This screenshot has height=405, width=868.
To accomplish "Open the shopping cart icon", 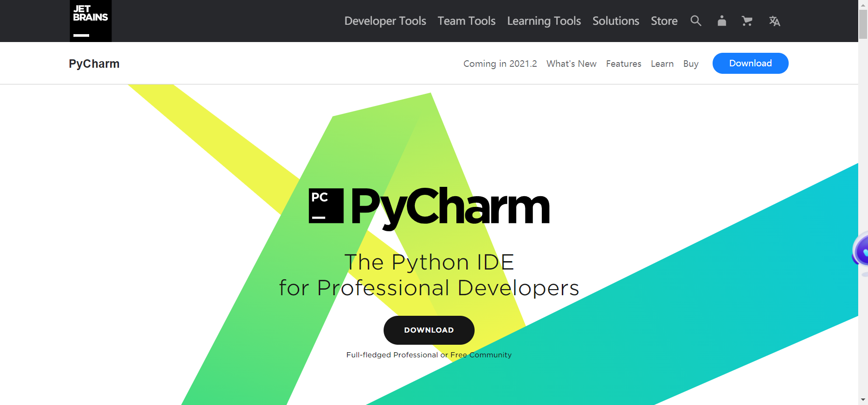I will 747,21.
